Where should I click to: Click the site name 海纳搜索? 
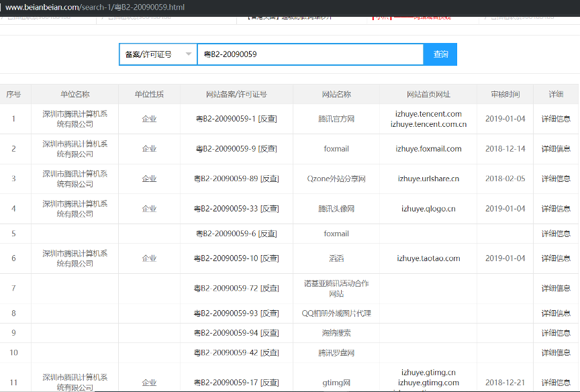(336, 333)
